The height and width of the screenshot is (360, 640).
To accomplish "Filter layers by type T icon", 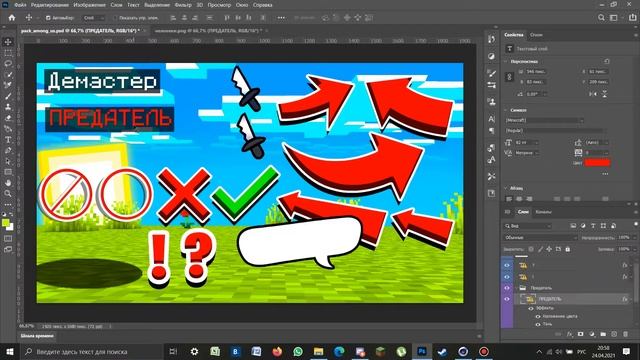I will [593, 226].
